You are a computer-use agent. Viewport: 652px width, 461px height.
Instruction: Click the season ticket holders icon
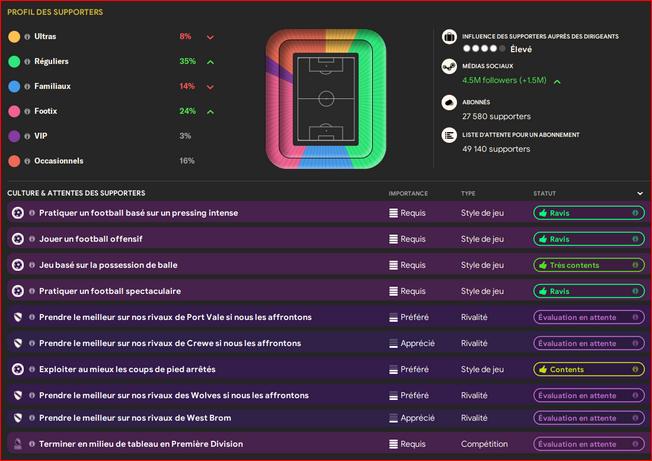[449, 102]
